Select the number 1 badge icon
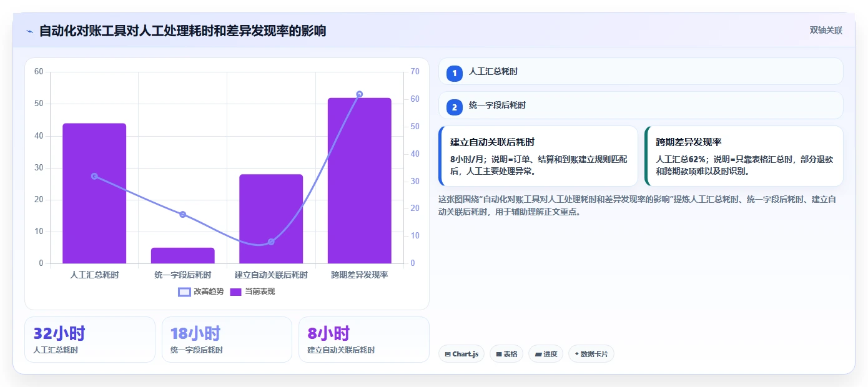The height and width of the screenshot is (387, 868). [455, 73]
